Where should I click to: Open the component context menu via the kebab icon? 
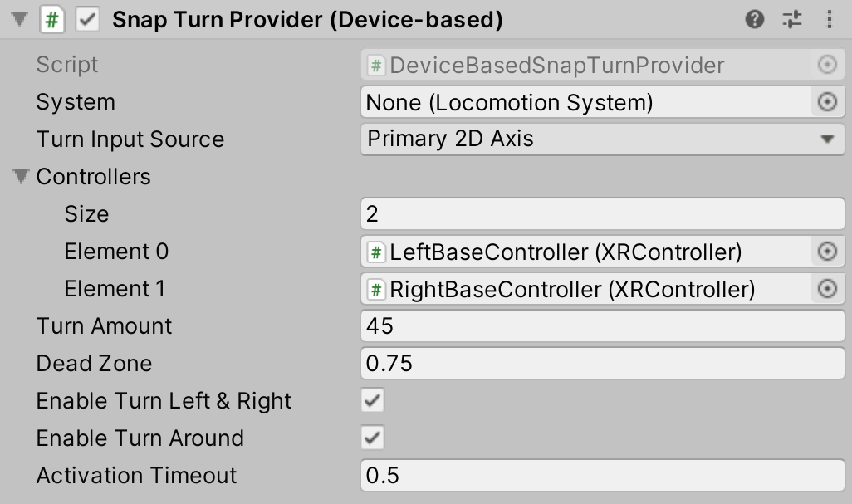828,18
